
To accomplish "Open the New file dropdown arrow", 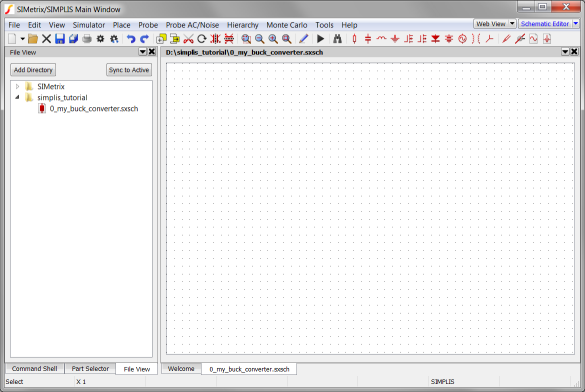I will click(22, 39).
